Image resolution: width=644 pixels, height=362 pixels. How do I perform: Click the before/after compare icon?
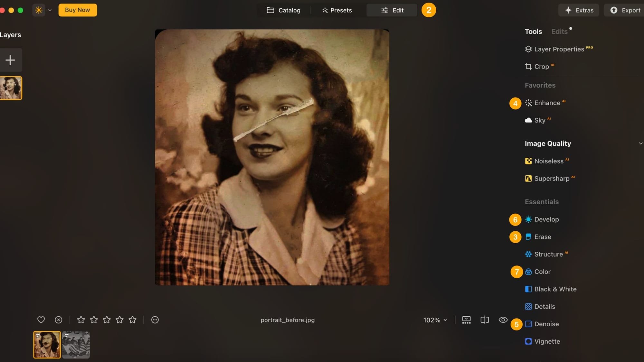[x=485, y=320]
